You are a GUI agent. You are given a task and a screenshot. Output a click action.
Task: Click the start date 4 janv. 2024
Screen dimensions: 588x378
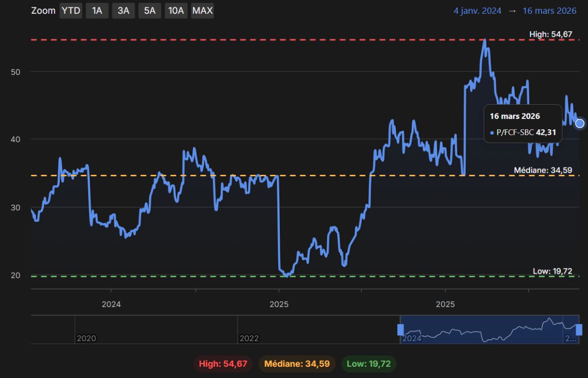(478, 11)
